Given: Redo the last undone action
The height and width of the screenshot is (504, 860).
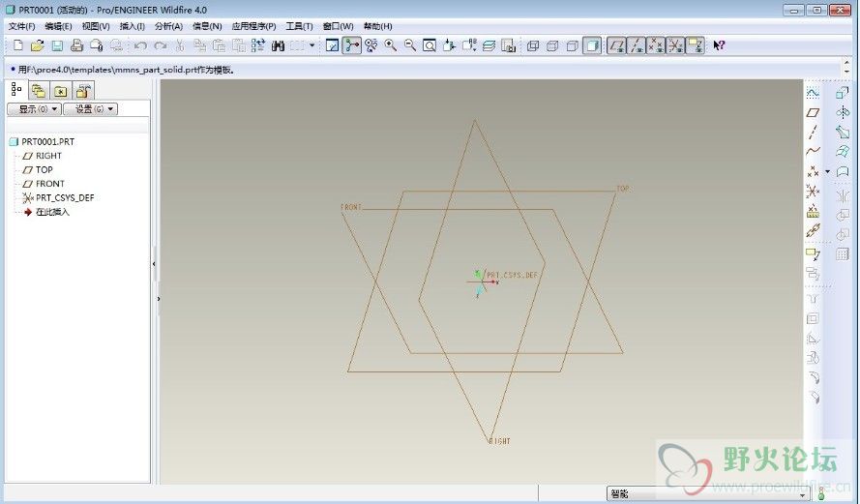Looking at the screenshot, I should (161, 45).
